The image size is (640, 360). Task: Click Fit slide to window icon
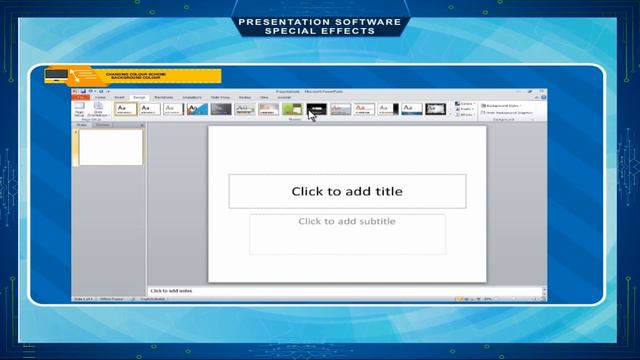pyautogui.click(x=543, y=299)
